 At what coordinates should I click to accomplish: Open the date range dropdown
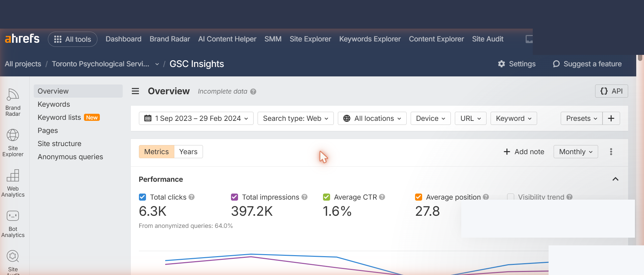(196, 118)
